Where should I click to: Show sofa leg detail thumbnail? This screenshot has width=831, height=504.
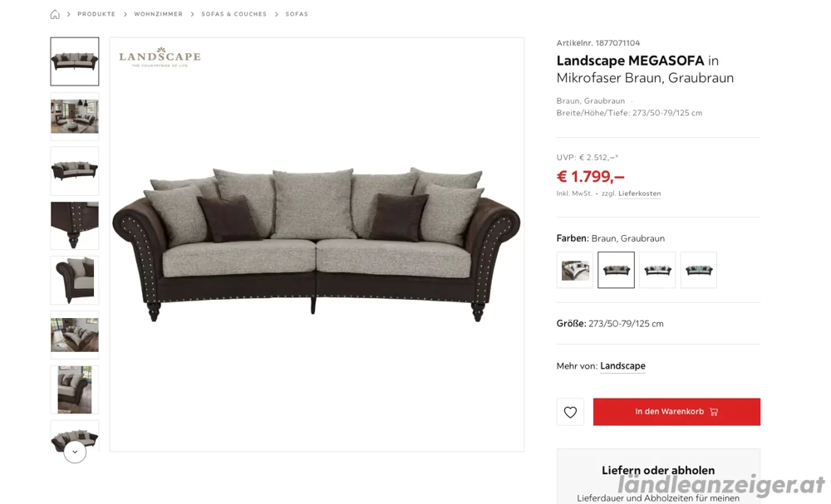coord(75,226)
